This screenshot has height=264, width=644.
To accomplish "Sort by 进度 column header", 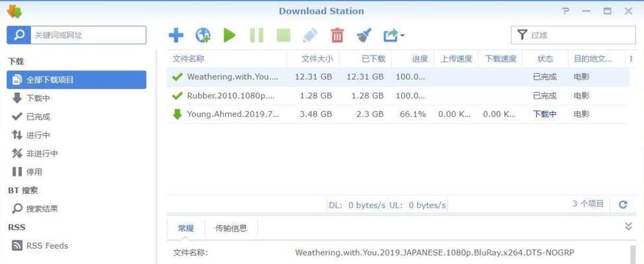I will tap(412, 59).
